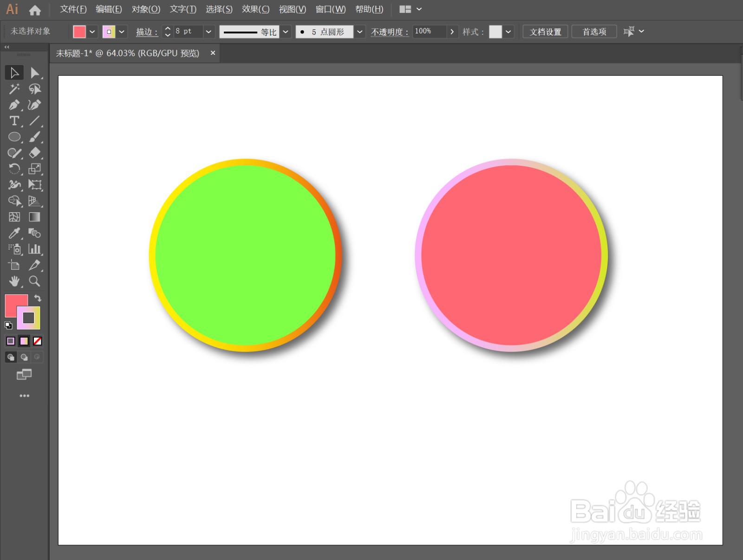The width and height of the screenshot is (743, 560).
Task: Select the Shape Builder tool
Action: (14, 201)
